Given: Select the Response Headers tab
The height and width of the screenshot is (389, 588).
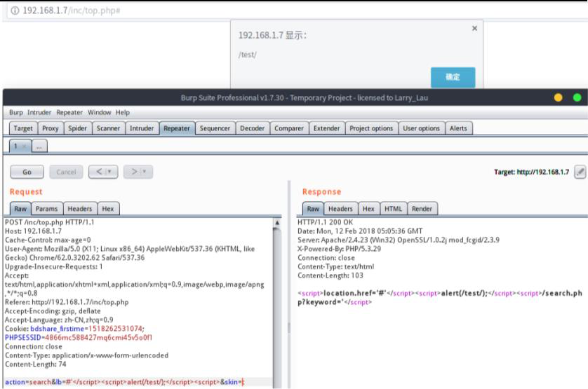Looking at the screenshot, I should tap(340, 209).
